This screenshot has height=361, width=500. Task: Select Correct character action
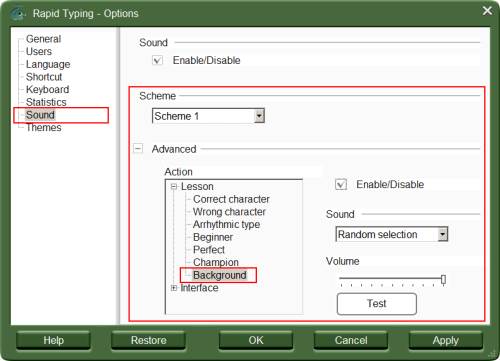coord(231,199)
